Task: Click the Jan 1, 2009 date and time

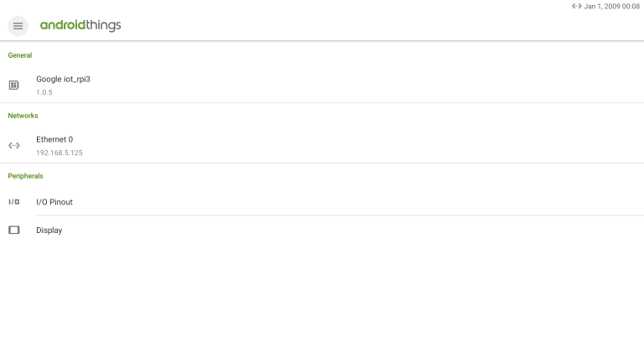Action: (x=612, y=6)
